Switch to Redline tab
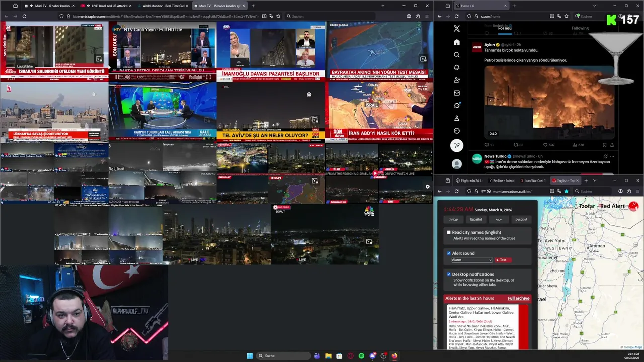The height and width of the screenshot is (362, 644). point(501,180)
